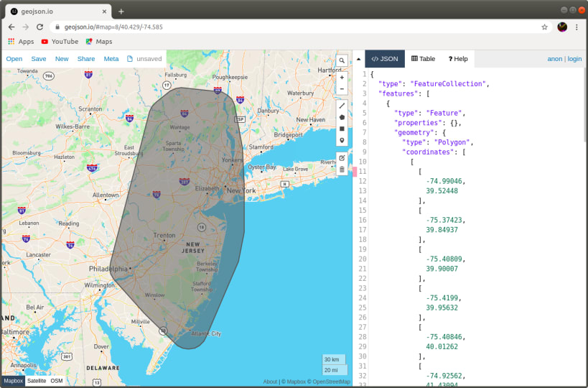
Task: Switch base map to OSM
Action: pyautogui.click(x=56, y=381)
